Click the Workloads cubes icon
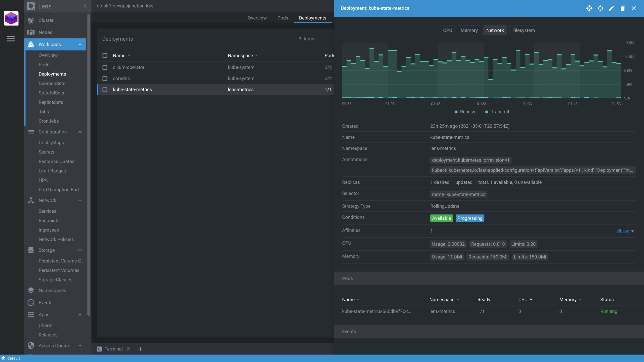The image size is (644, 362). click(x=31, y=44)
